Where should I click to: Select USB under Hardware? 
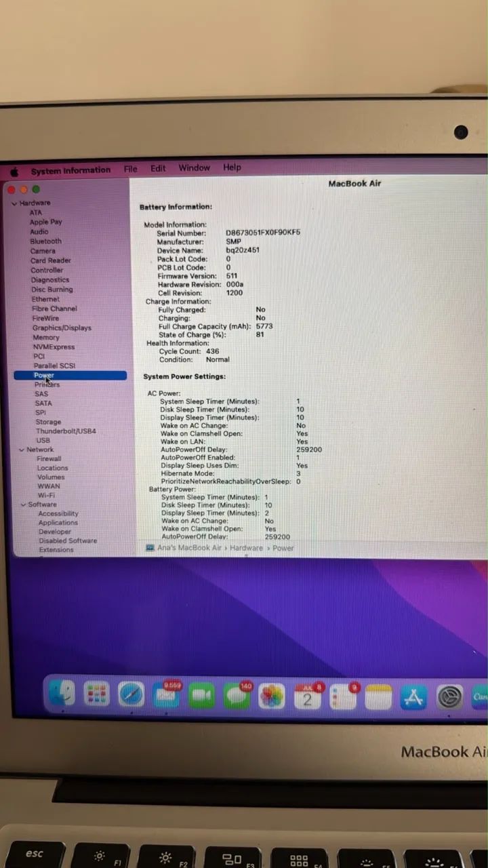(x=43, y=440)
